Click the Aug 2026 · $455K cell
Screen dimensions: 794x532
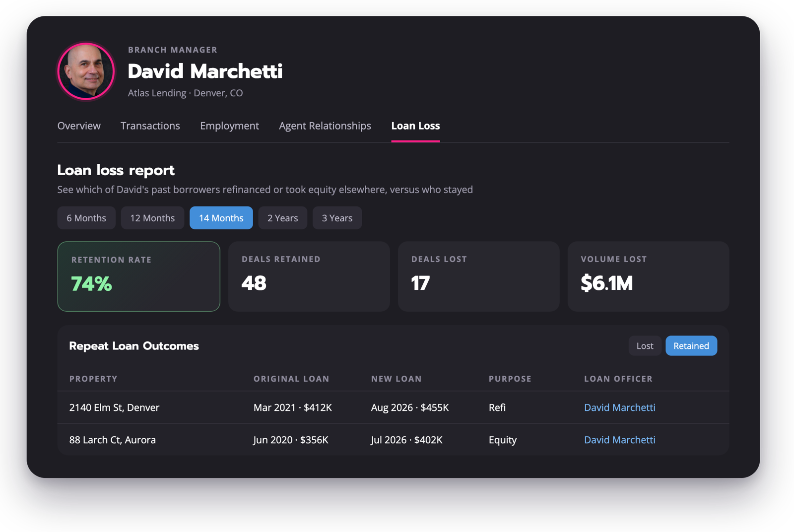point(410,407)
